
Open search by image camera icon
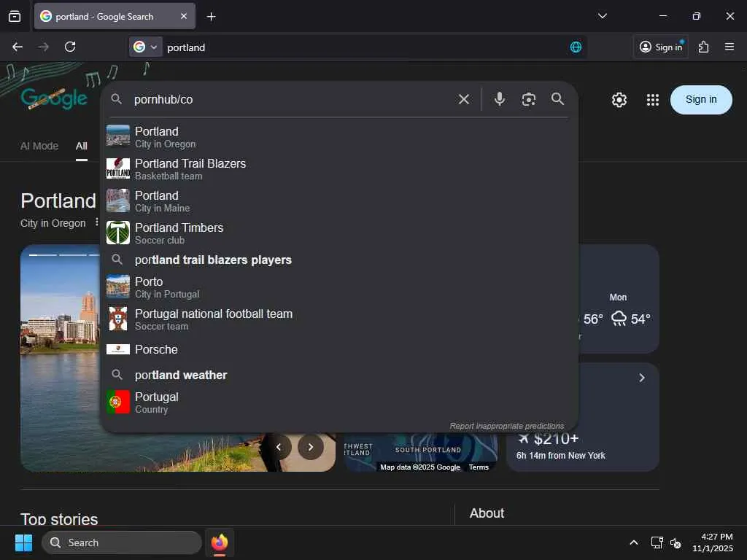click(x=528, y=99)
